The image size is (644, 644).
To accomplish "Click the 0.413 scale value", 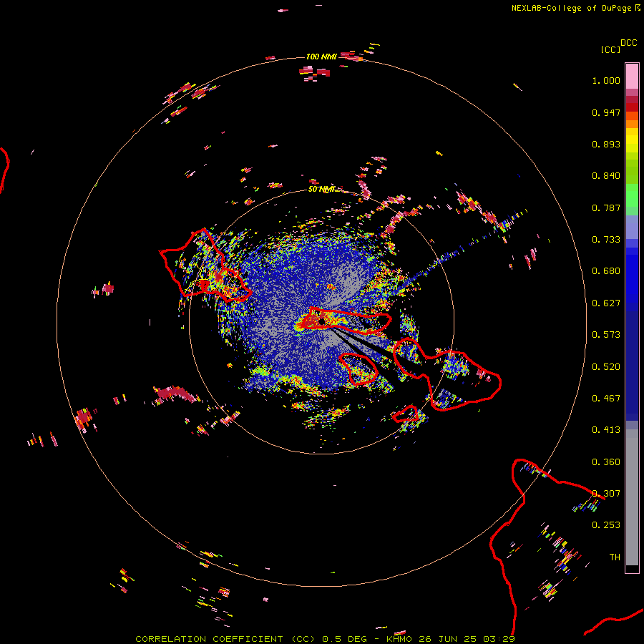I will pos(606,430).
